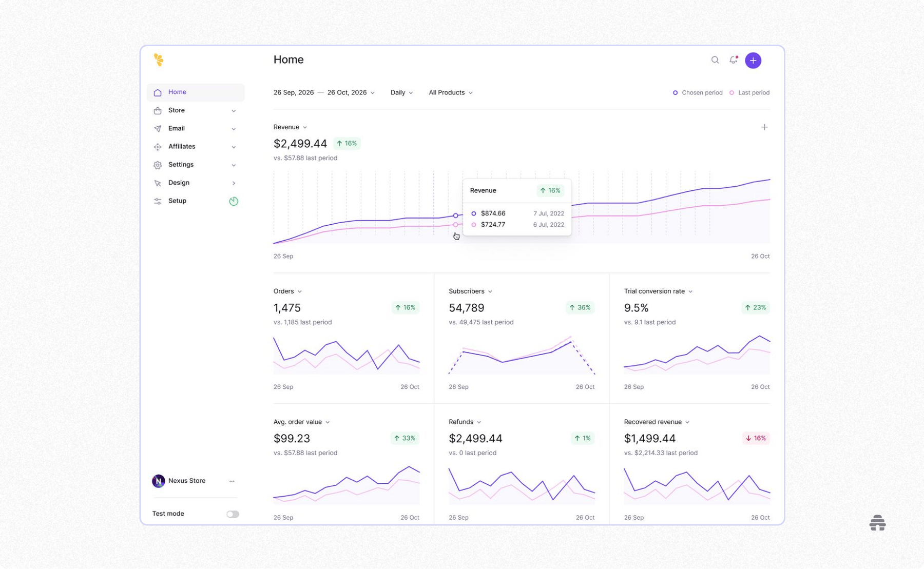Toggle the Chosen period legend marker
This screenshot has width=924, height=569.
[675, 92]
